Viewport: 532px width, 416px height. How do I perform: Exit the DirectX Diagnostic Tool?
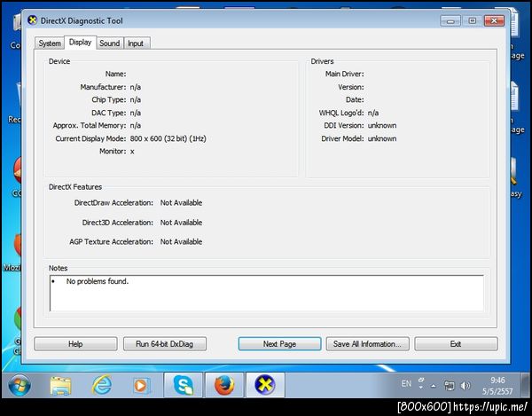click(x=456, y=344)
